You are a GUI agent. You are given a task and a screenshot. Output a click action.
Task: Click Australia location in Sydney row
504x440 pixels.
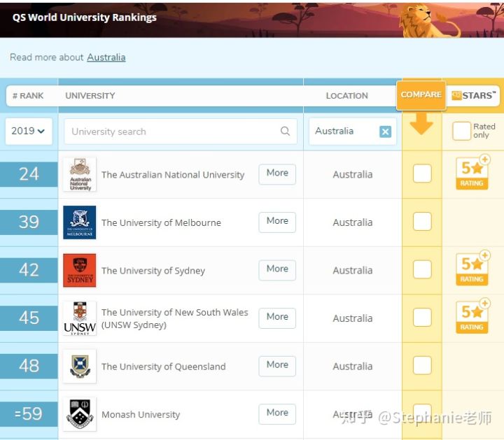pyautogui.click(x=353, y=271)
